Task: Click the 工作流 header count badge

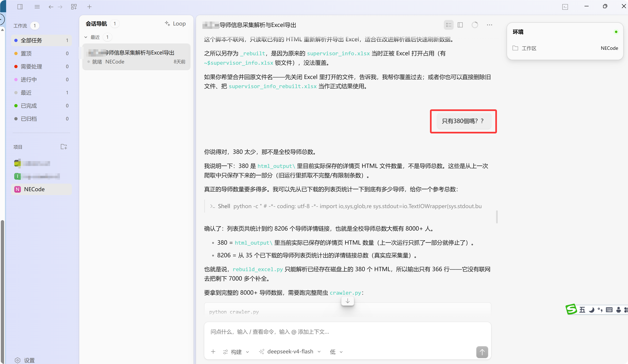Action: click(35, 26)
